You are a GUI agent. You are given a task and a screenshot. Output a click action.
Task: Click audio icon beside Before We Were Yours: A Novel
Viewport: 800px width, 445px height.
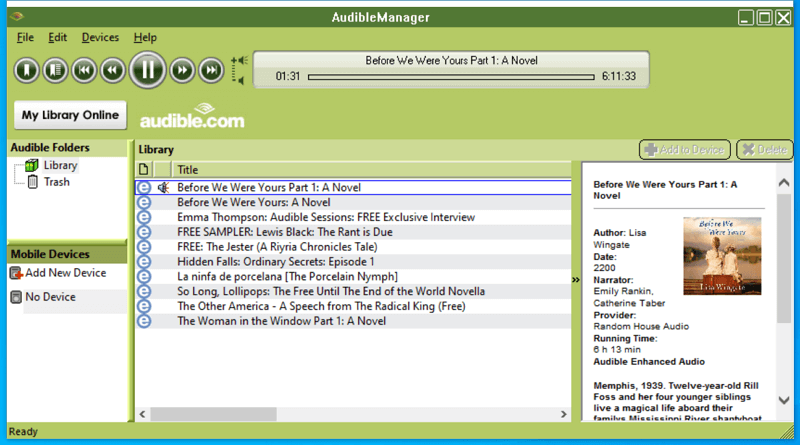point(144,202)
